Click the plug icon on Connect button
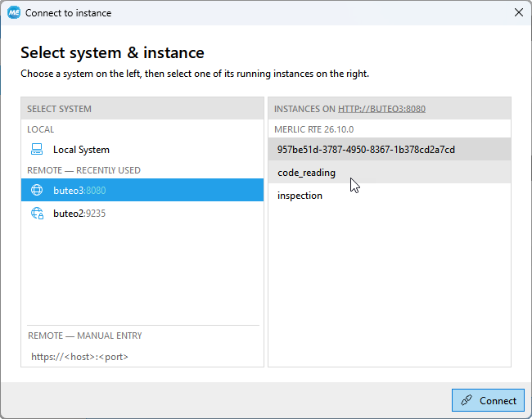Screen dimensions: 532x419 (467, 400)
